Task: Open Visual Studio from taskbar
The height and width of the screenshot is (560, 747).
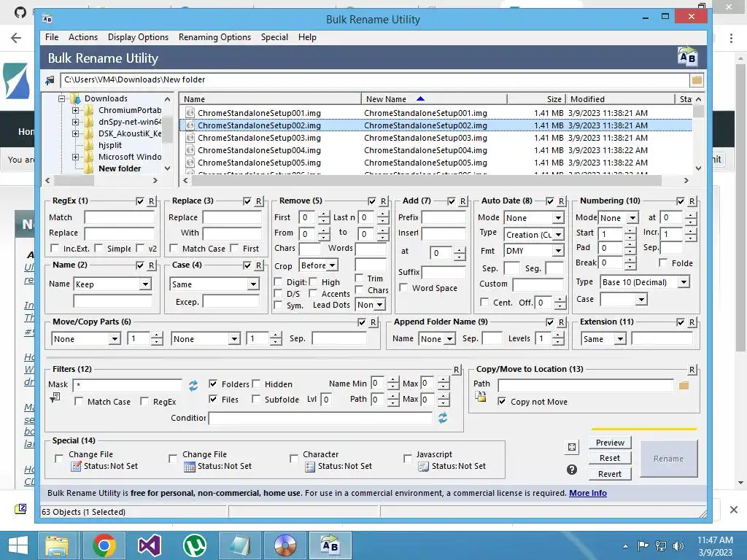Action: (149, 545)
